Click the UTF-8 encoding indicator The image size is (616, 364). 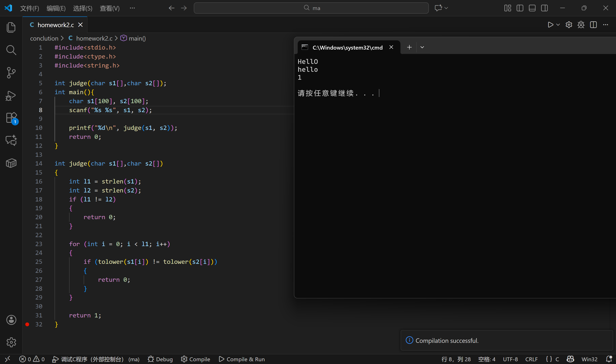pyautogui.click(x=510, y=359)
